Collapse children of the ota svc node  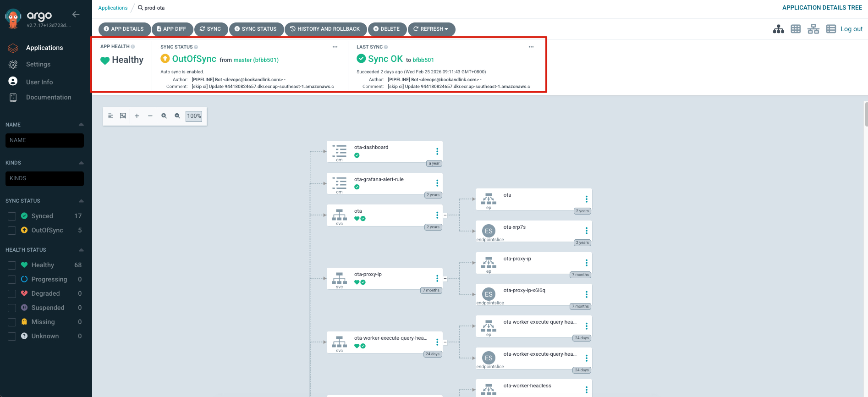445,215
